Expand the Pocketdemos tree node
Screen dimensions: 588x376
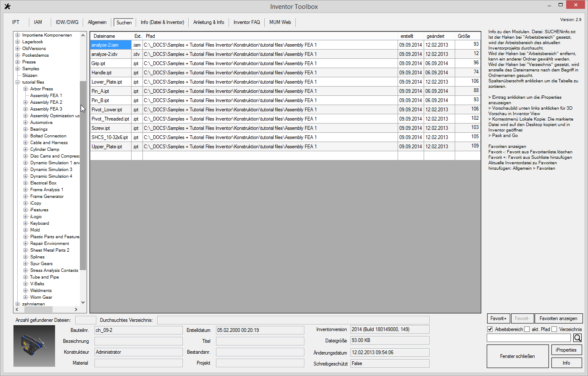tap(18, 55)
